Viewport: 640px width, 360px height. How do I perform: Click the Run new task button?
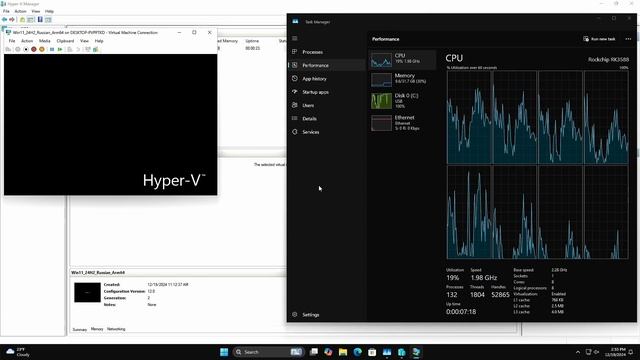coord(599,39)
